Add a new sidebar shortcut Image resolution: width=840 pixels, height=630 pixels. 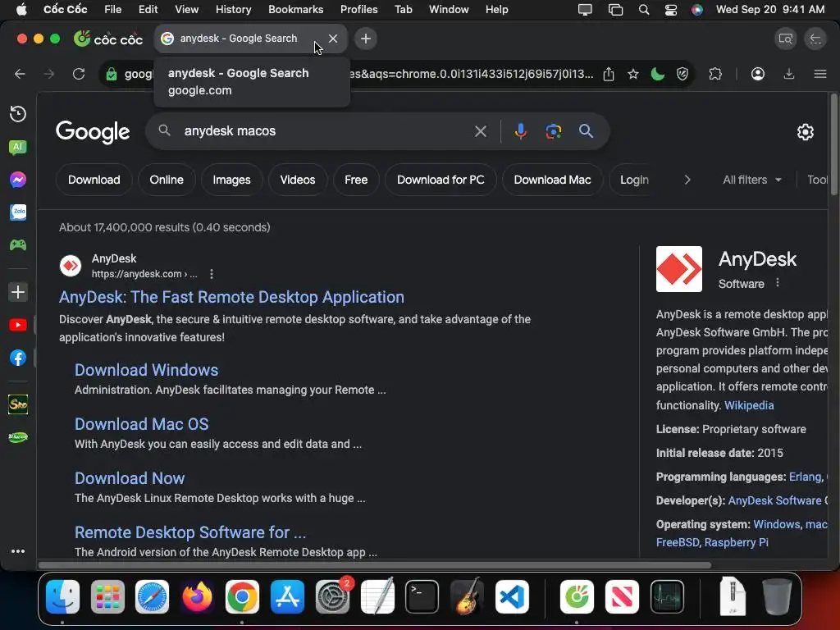(x=18, y=292)
